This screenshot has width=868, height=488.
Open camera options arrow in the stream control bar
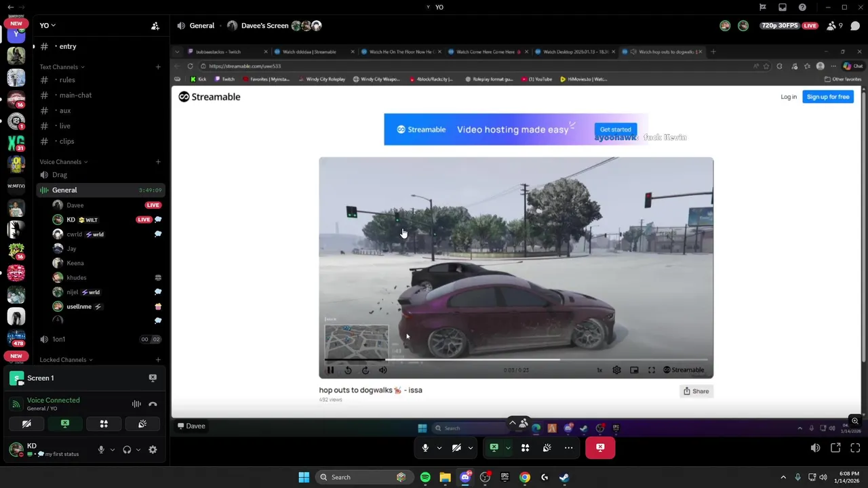point(470,448)
